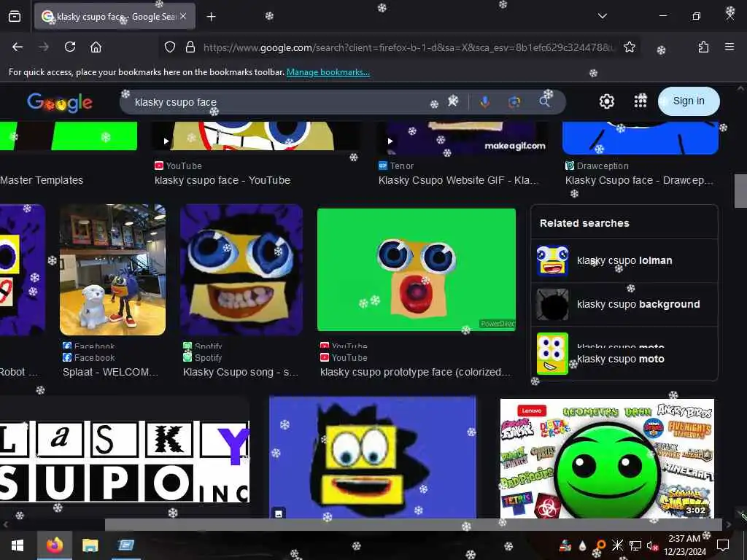The image size is (747, 560).
Task: Open the green smiley 3:02 video thumbnail
Action: (607, 458)
